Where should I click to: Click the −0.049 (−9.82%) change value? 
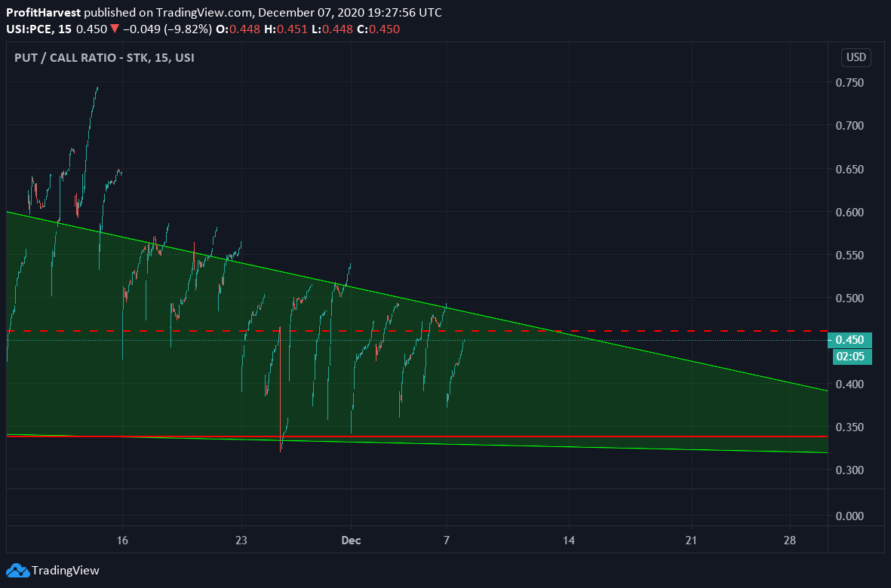[167, 29]
